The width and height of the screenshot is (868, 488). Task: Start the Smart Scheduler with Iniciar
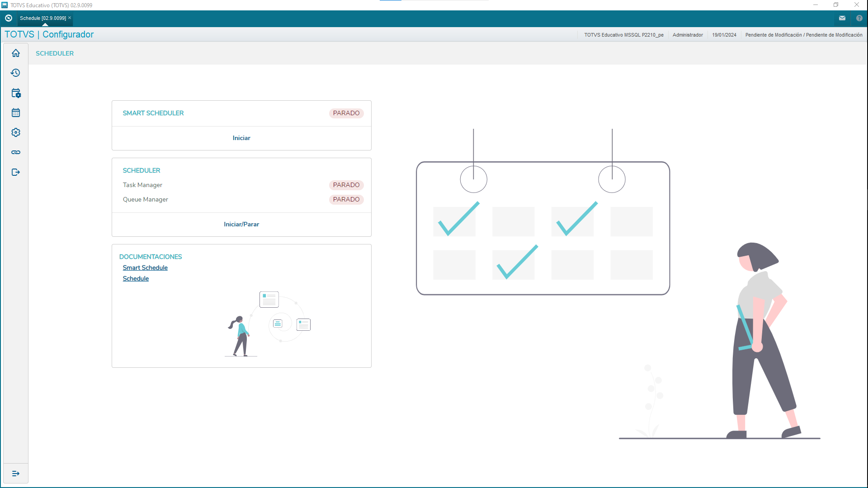click(x=241, y=138)
